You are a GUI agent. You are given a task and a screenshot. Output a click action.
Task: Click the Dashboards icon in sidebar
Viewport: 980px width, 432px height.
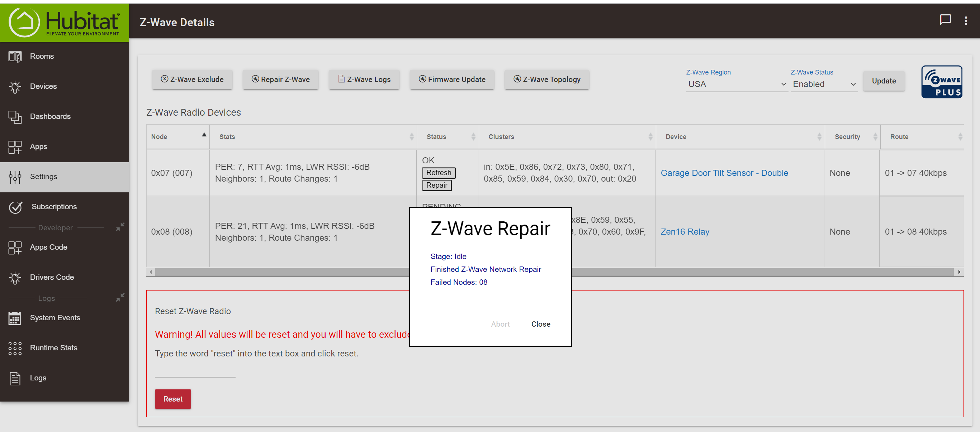[15, 117]
